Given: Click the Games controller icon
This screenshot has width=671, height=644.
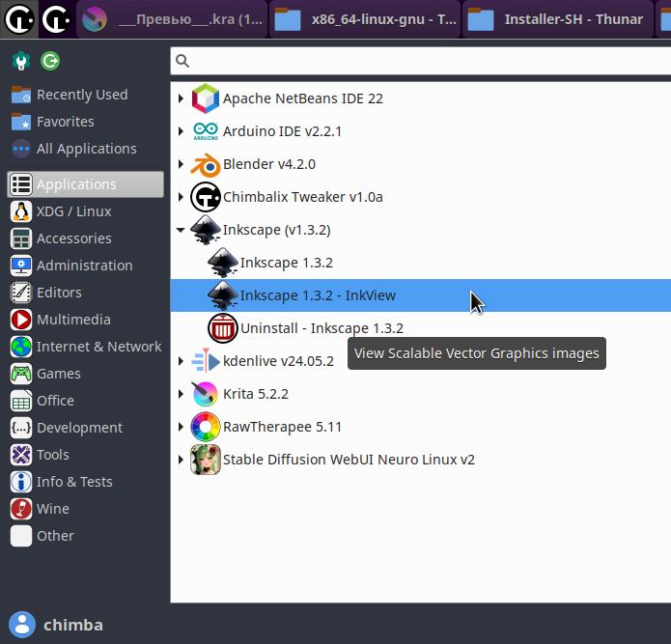Looking at the screenshot, I should (21, 374).
